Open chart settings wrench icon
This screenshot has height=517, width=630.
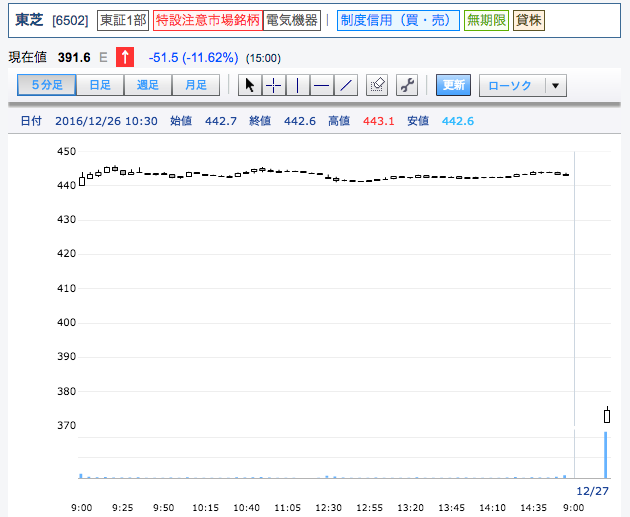click(407, 85)
